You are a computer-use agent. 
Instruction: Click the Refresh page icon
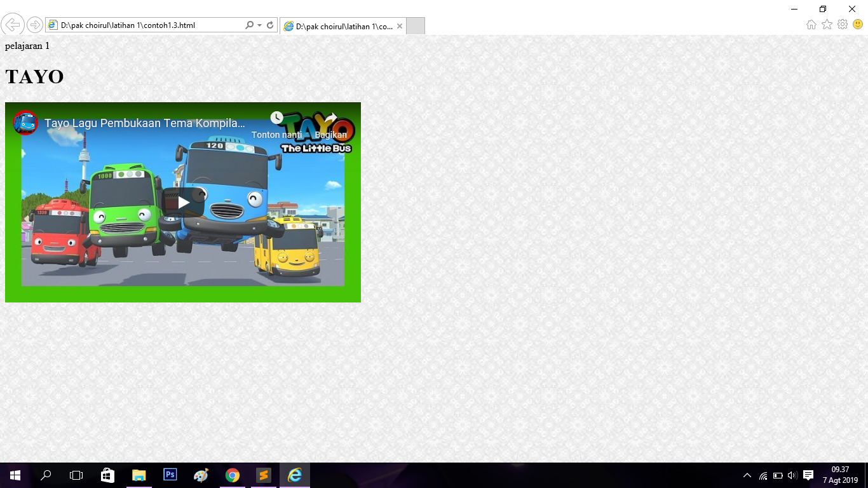pyautogui.click(x=270, y=25)
